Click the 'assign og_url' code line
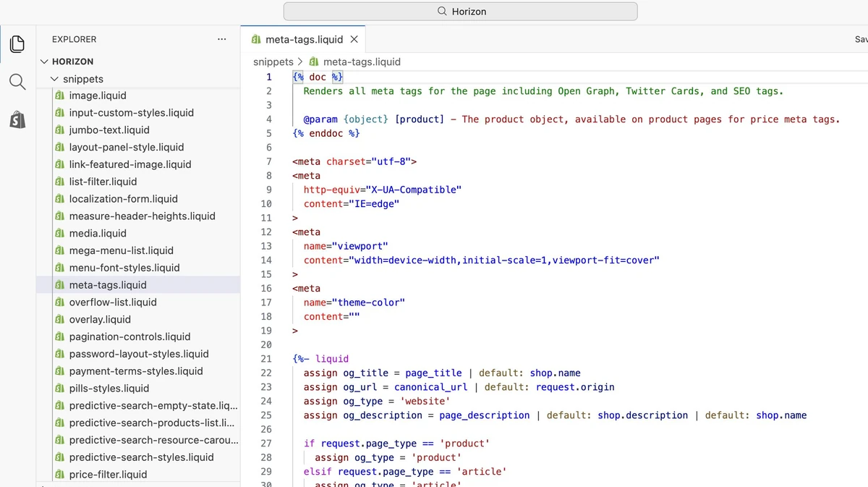This screenshot has height=487, width=868. pos(459,387)
